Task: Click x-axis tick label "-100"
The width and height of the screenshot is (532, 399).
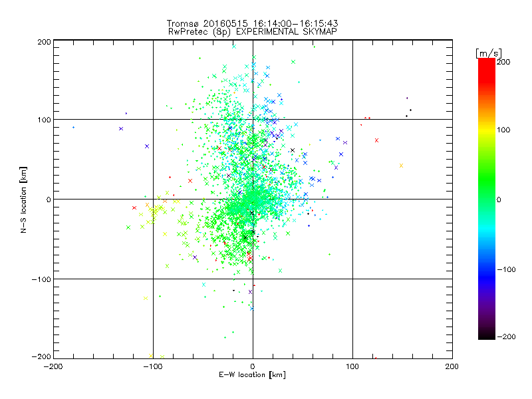Action: click(153, 366)
